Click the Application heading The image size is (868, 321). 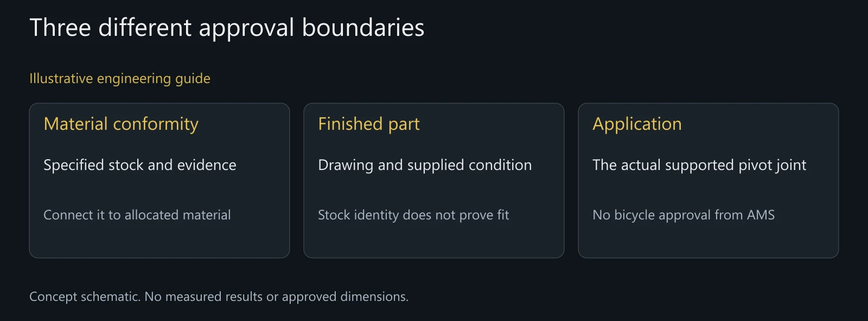click(x=637, y=124)
